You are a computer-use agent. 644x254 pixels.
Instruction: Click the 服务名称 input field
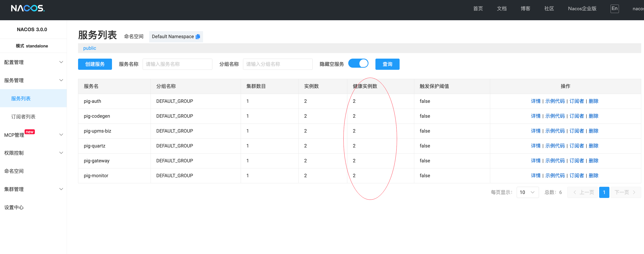[177, 64]
